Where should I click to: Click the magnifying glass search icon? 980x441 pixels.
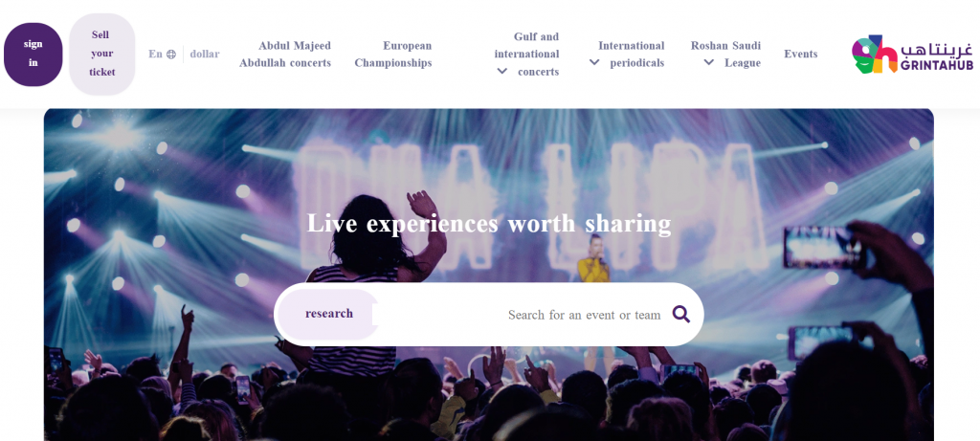[x=681, y=314]
